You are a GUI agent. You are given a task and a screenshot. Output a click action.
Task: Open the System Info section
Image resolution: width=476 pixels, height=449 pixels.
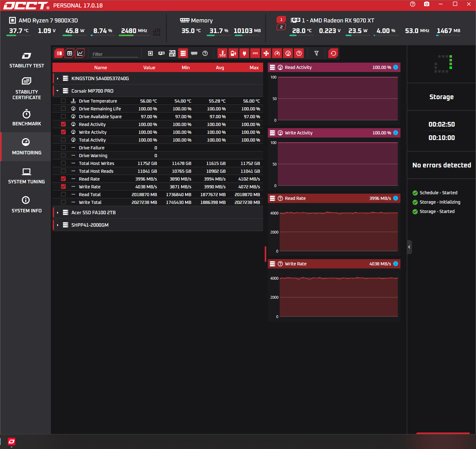click(x=27, y=205)
